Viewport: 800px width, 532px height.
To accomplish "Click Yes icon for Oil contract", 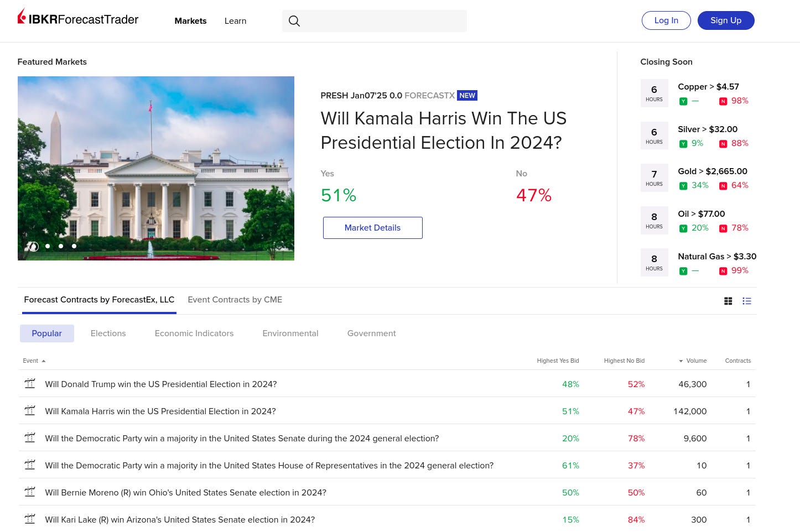I will click(683, 228).
